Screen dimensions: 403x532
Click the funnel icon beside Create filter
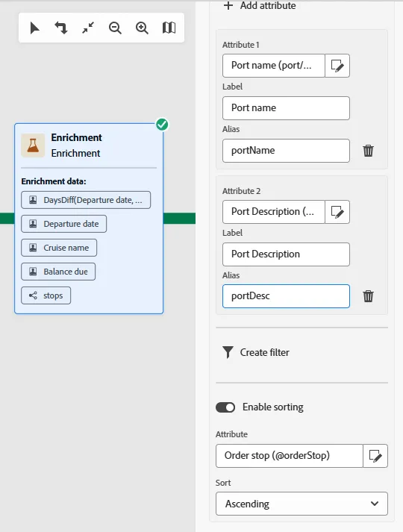(x=228, y=352)
